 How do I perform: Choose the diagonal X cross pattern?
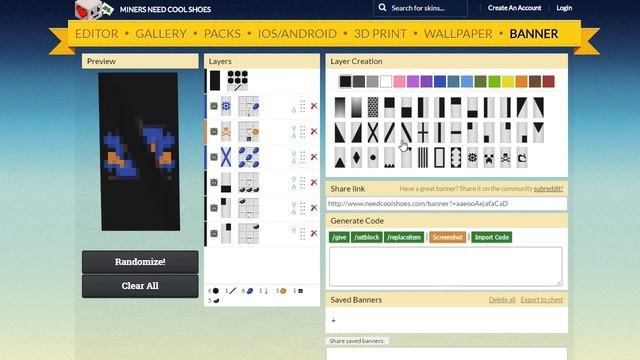(x=373, y=133)
